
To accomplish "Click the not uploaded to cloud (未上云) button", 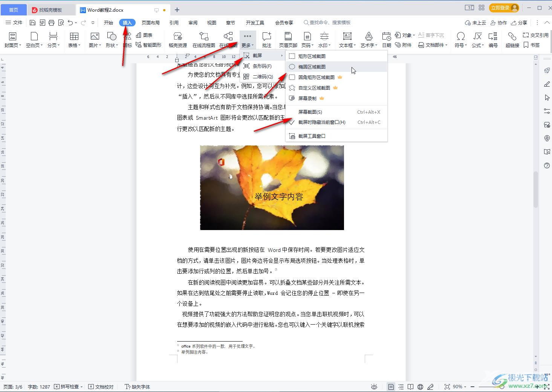I will coord(476,23).
